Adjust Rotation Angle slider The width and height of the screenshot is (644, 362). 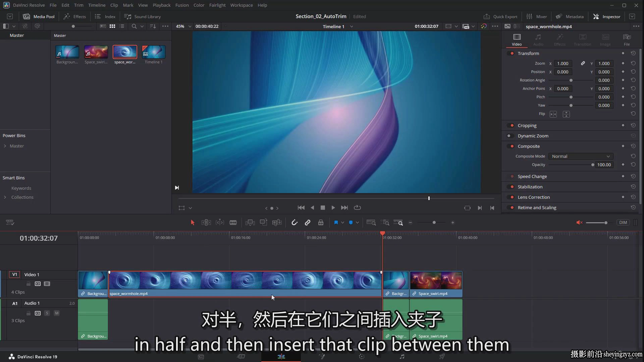pyautogui.click(x=571, y=80)
